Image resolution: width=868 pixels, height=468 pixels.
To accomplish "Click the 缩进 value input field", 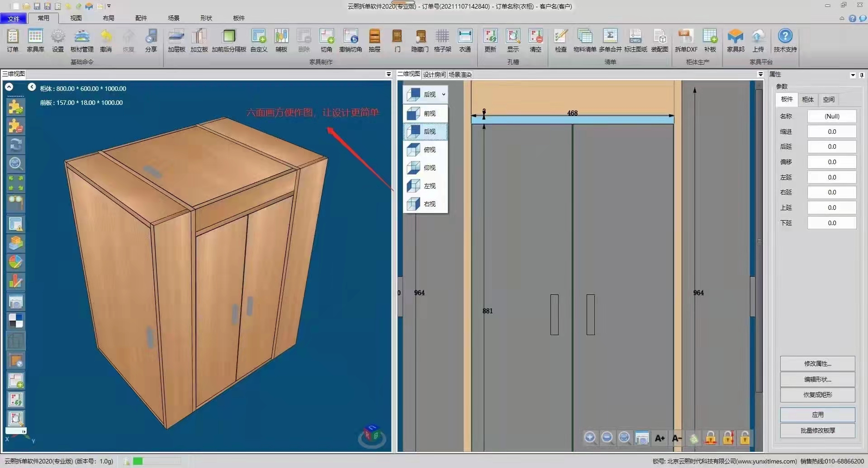I will (831, 132).
